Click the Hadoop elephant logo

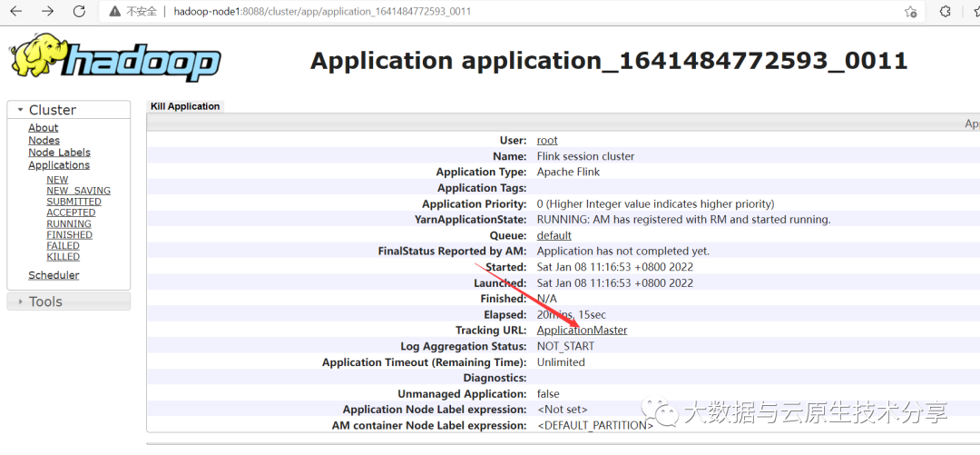(x=115, y=57)
